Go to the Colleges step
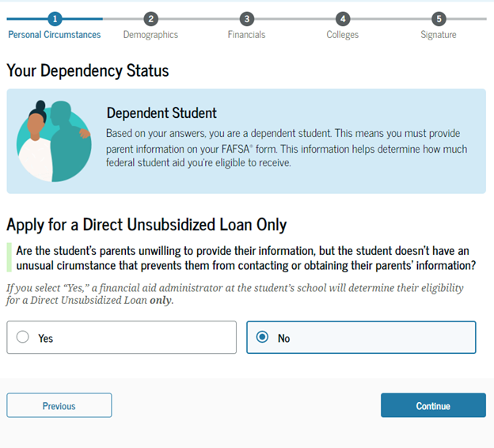This screenshot has height=448, width=494. tap(342, 35)
